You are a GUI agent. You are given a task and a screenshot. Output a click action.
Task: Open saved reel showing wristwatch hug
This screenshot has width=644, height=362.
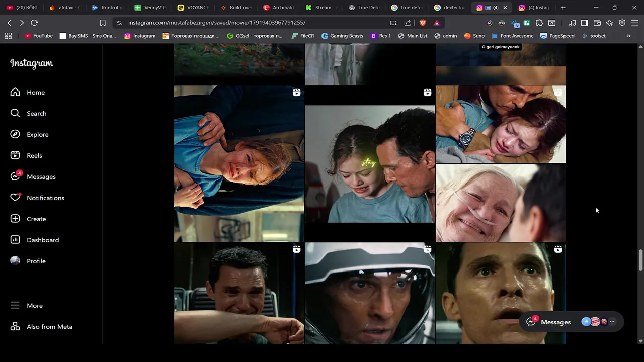tap(501, 125)
